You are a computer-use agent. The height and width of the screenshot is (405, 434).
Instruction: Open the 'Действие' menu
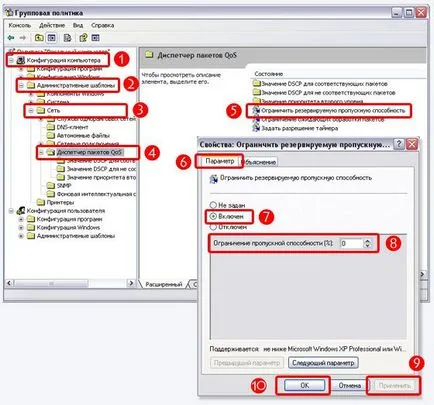(52, 25)
